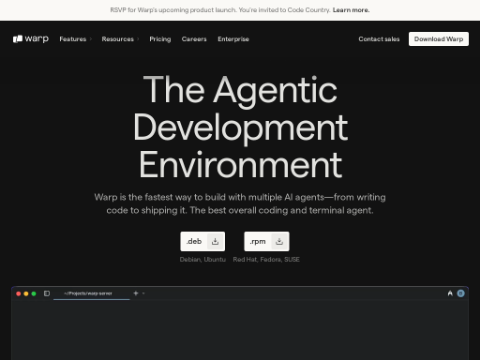Add a new tab with plus icon
The image size is (480, 360).
[136, 293]
